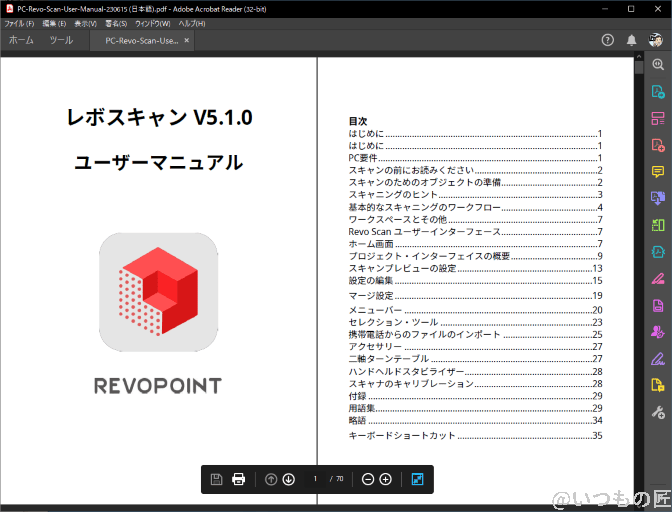Open the 表示(V) menu
The height and width of the screenshot is (512, 672).
[x=86, y=22]
